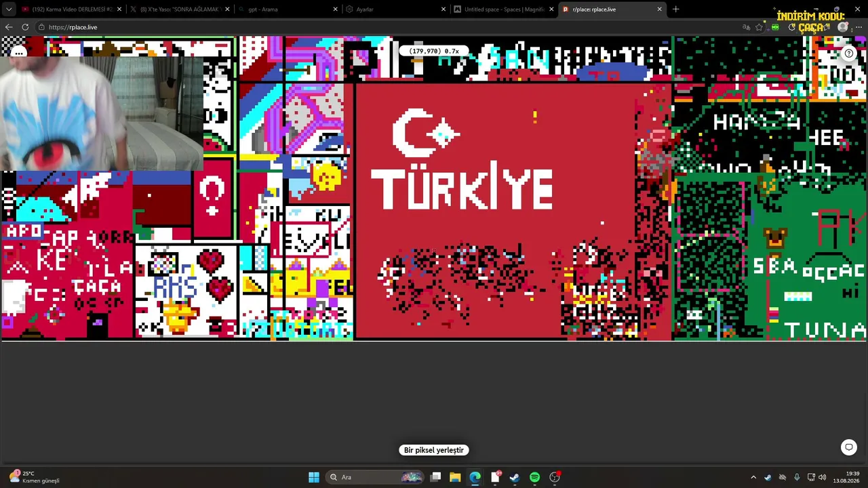Viewport: 868px width, 488px height.
Task: Switch to the X'te Yasc tab
Action: pos(180,9)
